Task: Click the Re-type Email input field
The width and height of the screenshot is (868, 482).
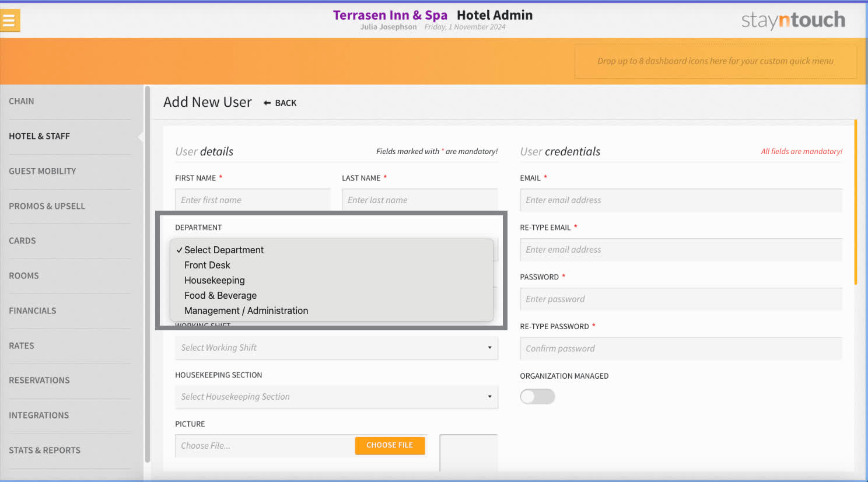Action: tap(681, 249)
